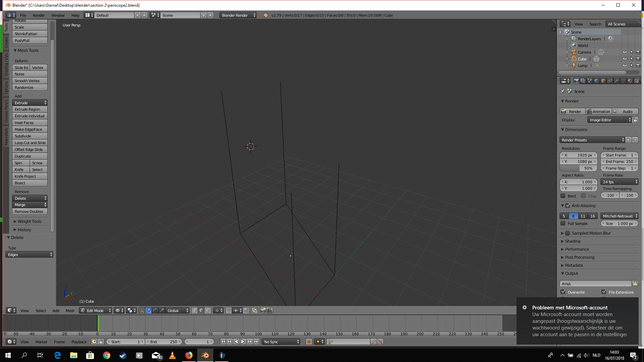The image size is (644, 362).
Task: Uncheck the File Extensions checkbox
Action: click(604, 292)
